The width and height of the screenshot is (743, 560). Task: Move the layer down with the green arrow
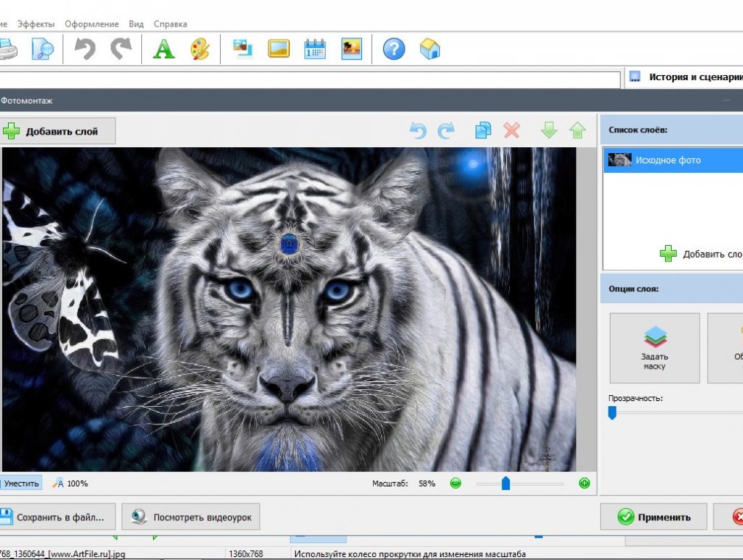(x=550, y=130)
